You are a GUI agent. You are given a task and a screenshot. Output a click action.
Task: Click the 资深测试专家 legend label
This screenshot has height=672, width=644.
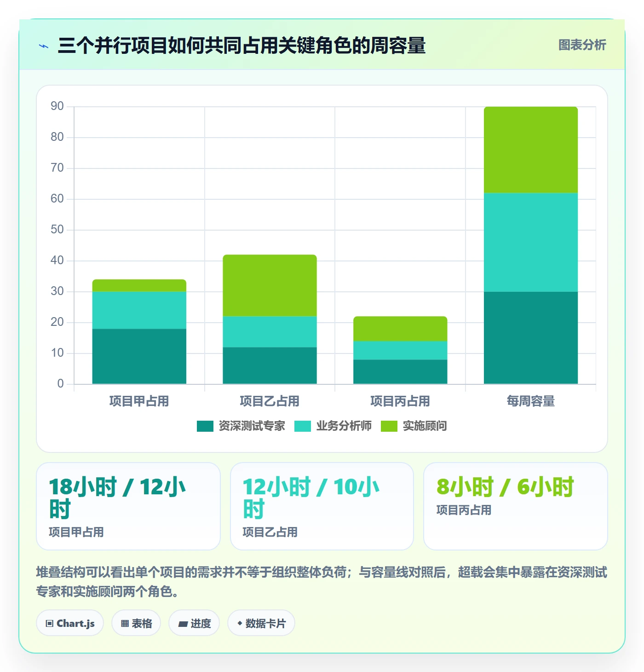[252, 426]
